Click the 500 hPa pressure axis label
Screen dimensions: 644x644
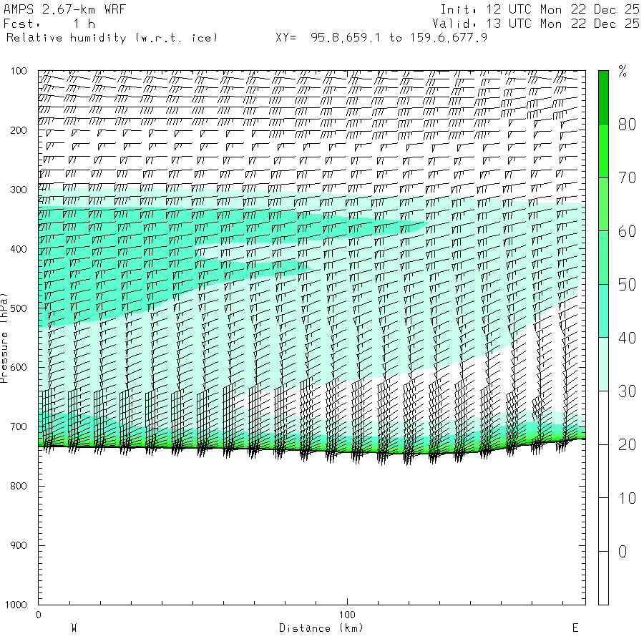click(x=19, y=308)
